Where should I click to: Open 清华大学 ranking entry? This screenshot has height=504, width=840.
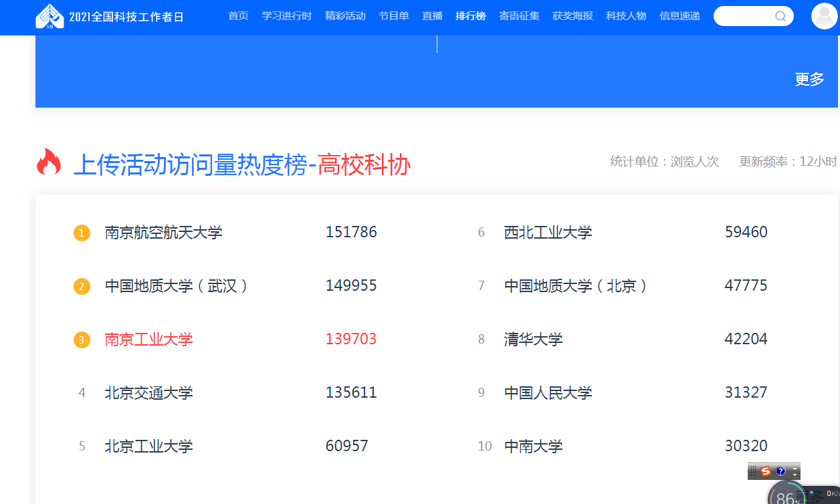(533, 340)
